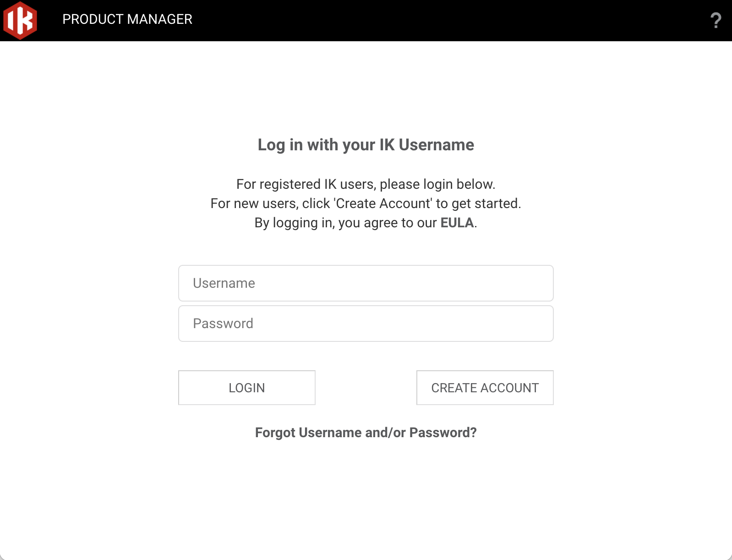Click the 'For registered IK users' text line
The image size is (732, 560).
[366, 184]
